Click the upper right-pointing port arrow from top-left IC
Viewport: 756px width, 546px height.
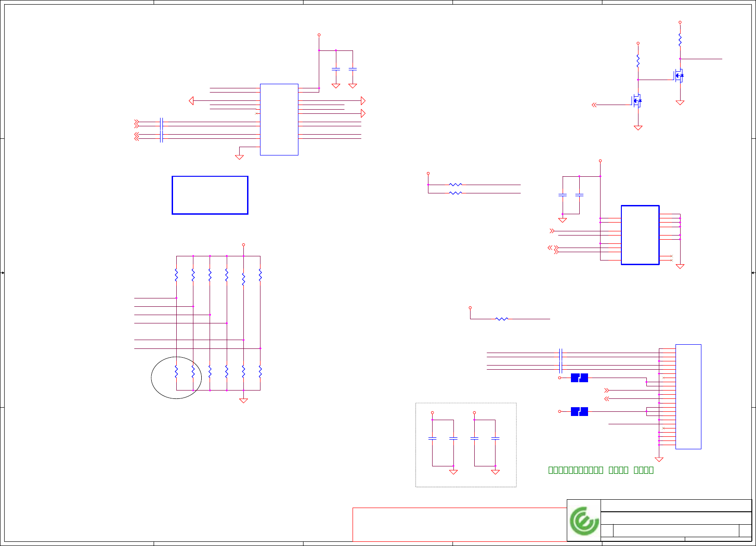tap(363, 101)
